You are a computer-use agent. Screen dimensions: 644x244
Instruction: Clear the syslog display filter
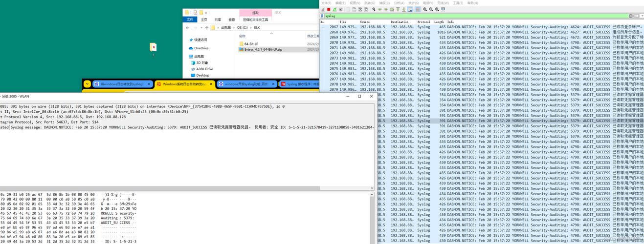pyautogui.click(x=631, y=16)
